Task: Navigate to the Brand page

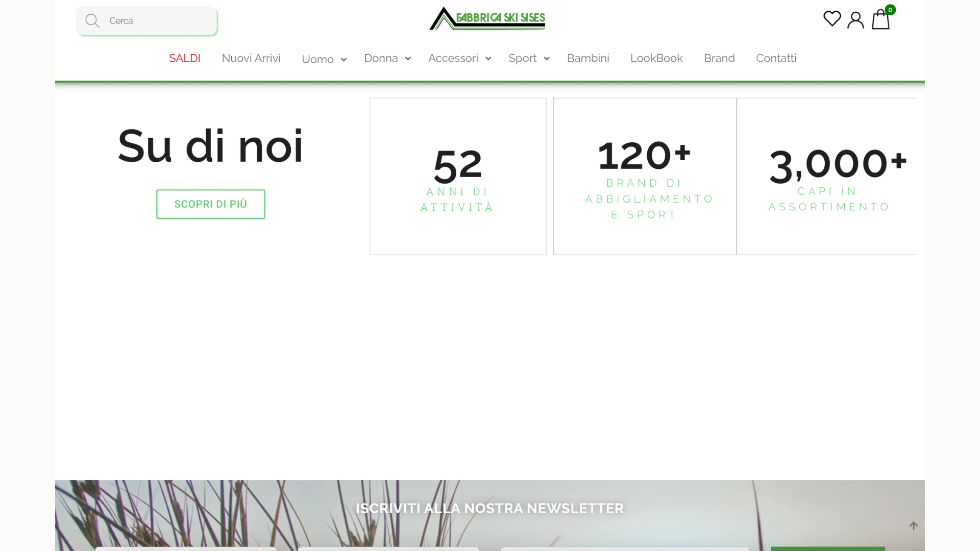Action: (x=719, y=58)
